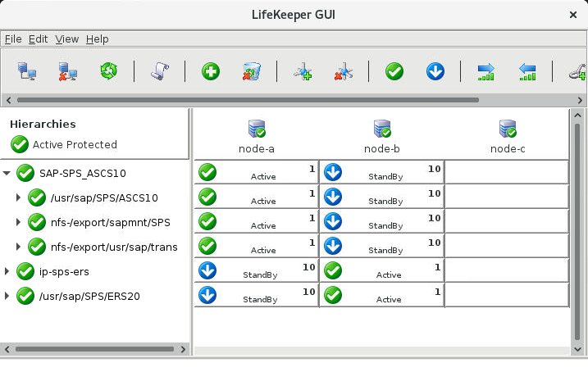
Task: Click the StandBy text in nfs-/export/sapmnt/SPS node-b cell
Action: pyautogui.click(x=385, y=226)
